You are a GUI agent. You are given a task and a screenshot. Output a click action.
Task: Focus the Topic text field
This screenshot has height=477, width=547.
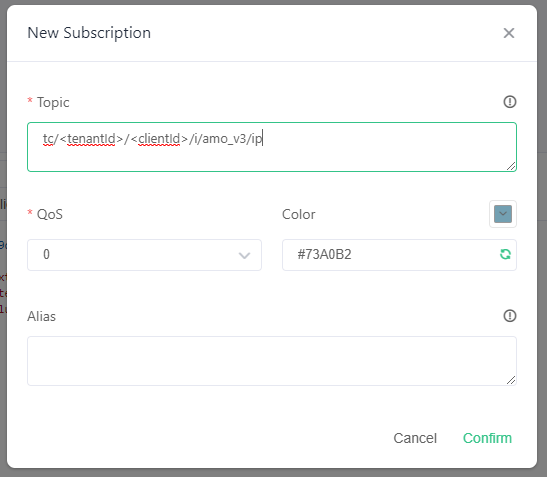(x=272, y=147)
